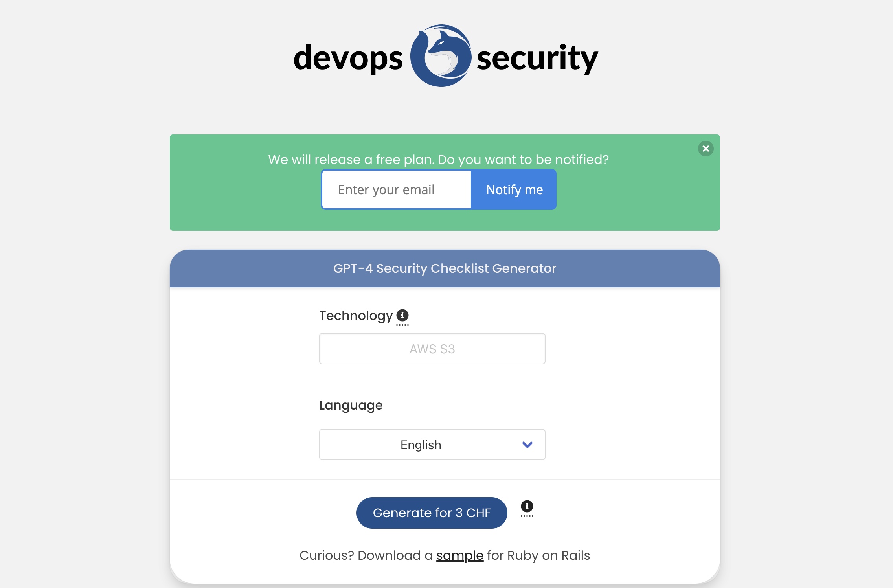Expand the Language chevron arrow

tap(527, 445)
